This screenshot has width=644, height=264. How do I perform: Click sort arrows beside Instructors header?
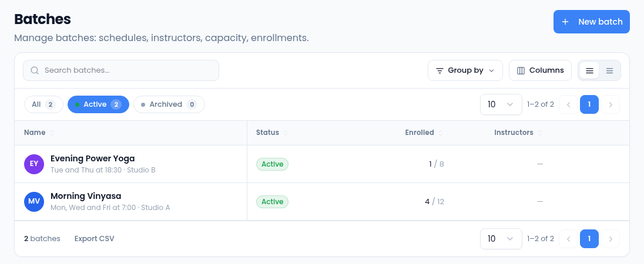[x=539, y=133]
